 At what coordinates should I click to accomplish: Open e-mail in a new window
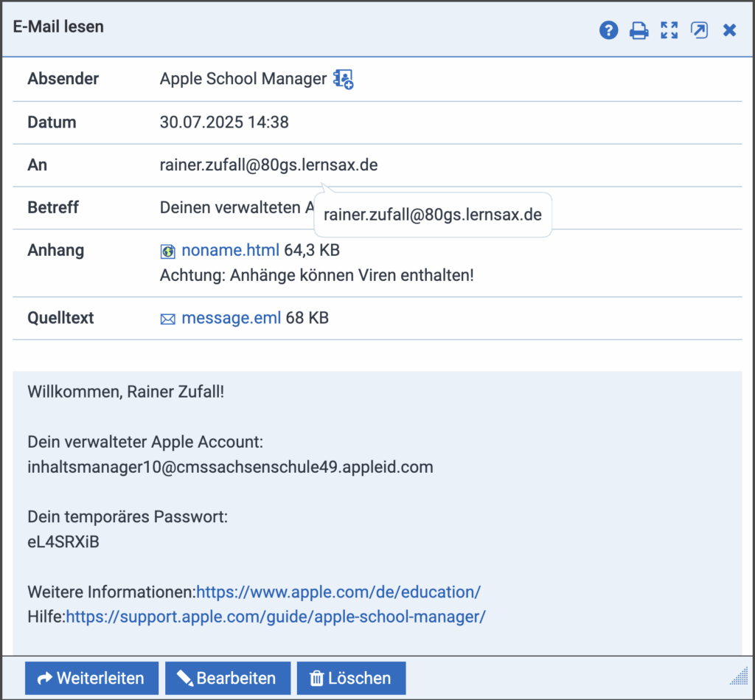pos(699,30)
